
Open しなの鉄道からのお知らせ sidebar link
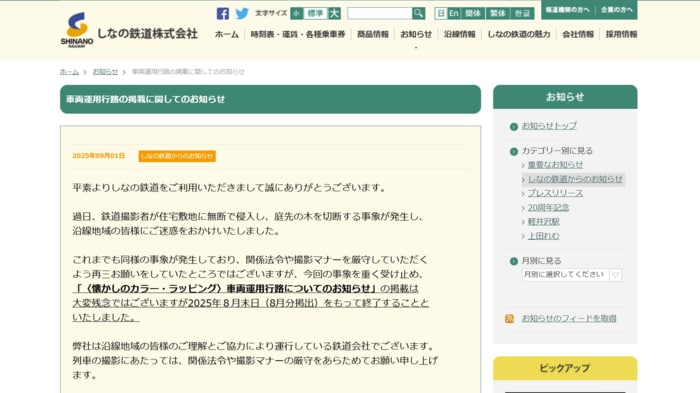[575, 179]
